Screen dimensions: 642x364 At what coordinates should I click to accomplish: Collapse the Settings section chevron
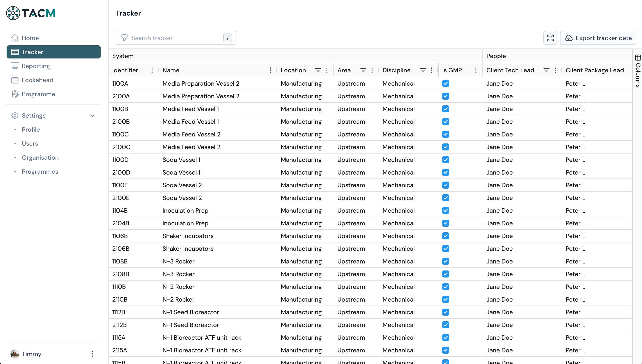(x=92, y=115)
